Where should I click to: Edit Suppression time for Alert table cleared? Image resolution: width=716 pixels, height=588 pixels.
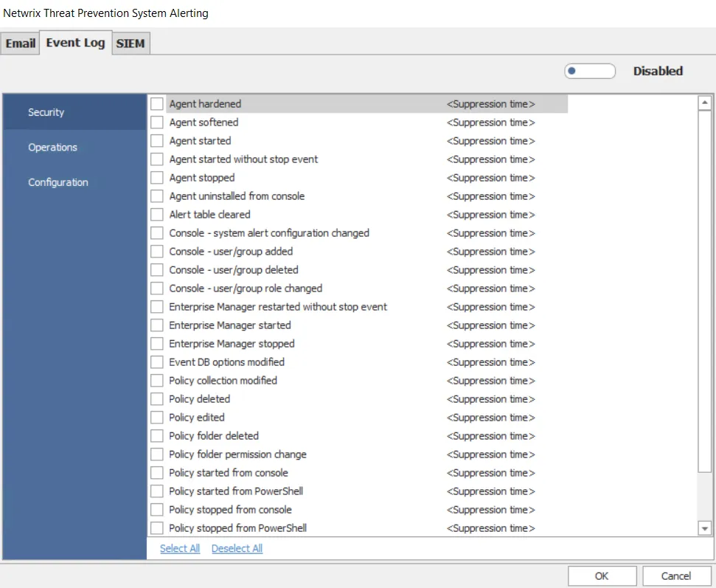[x=491, y=215]
